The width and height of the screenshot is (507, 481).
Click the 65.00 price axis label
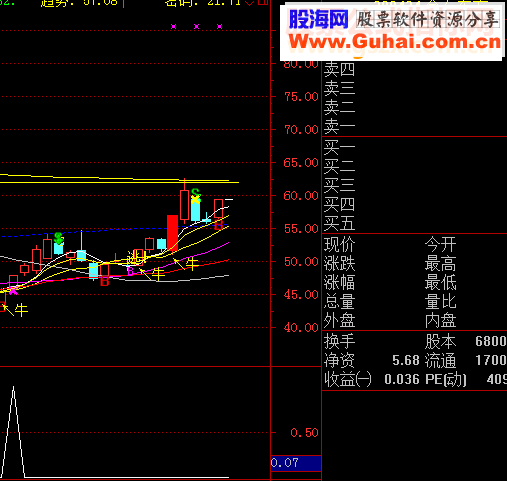(x=301, y=163)
